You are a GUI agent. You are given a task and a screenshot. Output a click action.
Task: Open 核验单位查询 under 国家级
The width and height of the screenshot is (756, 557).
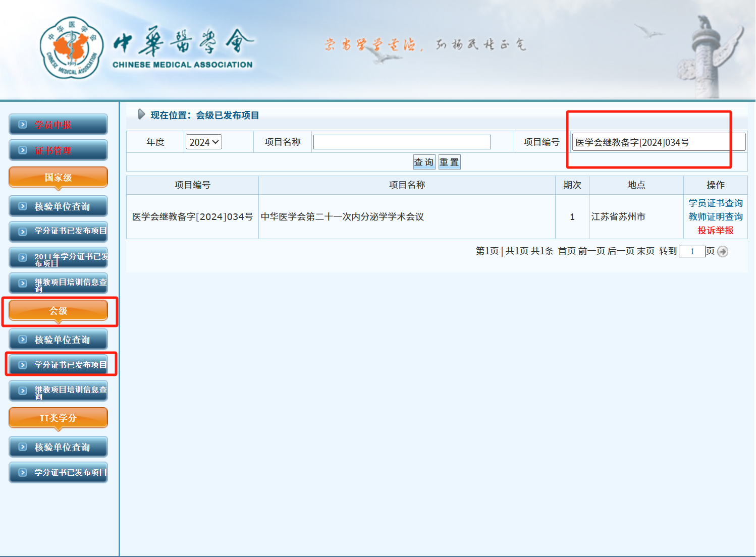(58, 206)
